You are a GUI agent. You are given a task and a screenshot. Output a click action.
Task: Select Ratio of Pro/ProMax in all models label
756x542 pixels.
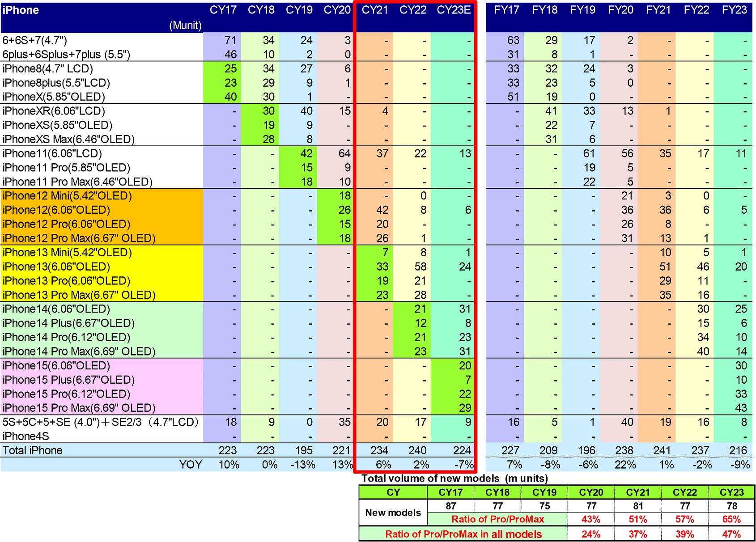463,534
